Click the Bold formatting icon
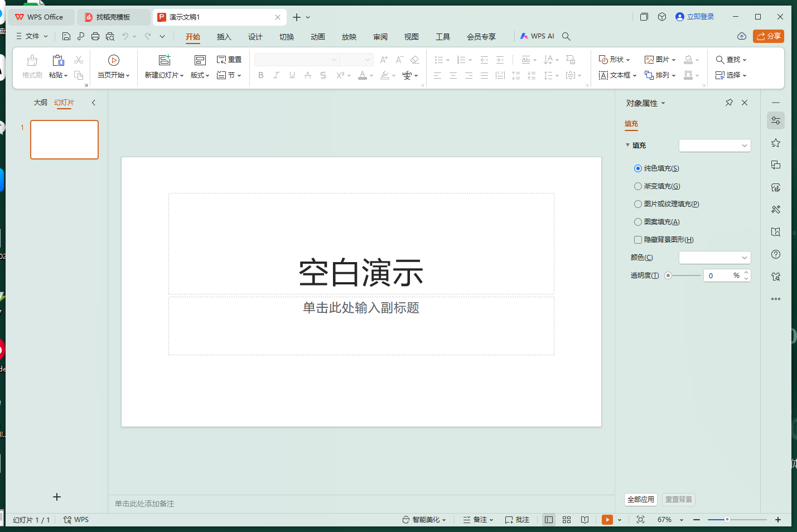797x532 pixels. (x=261, y=75)
